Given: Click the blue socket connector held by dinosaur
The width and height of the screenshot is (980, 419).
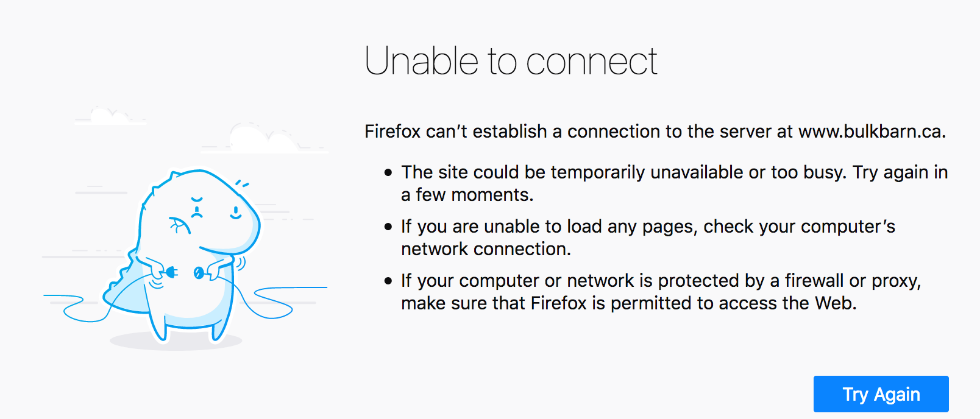Looking at the screenshot, I should click(x=199, y=273).
